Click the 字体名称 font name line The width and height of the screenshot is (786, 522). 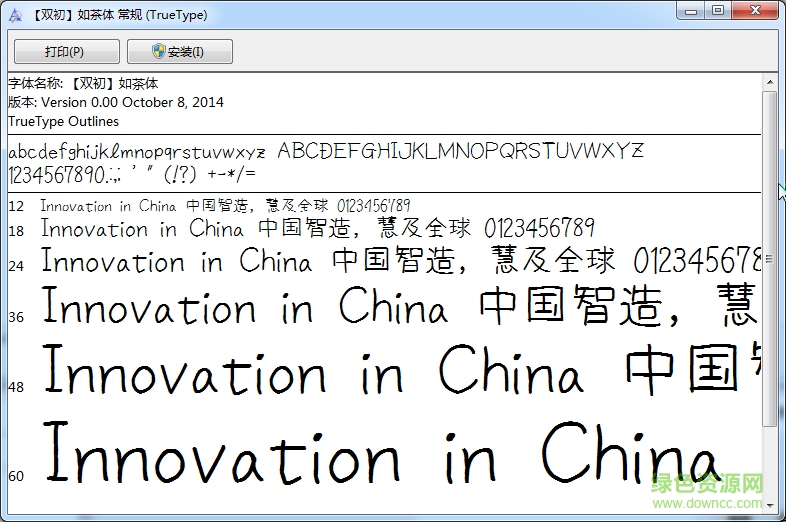[x=83, y=83]
